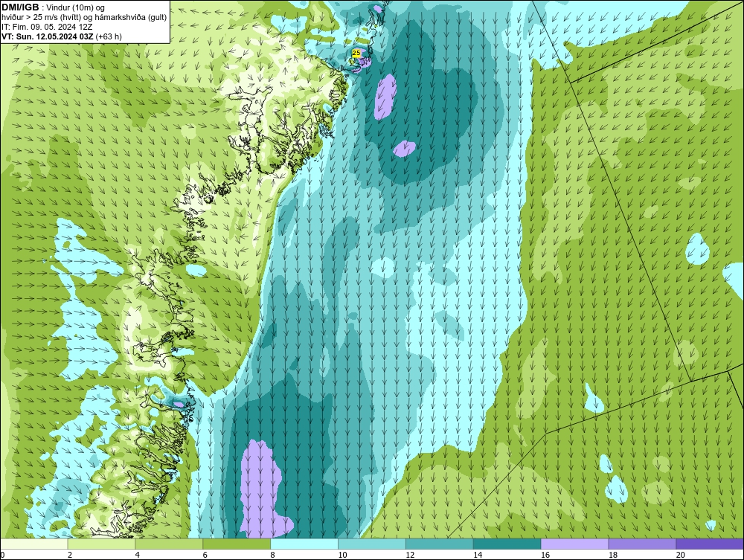Viewport: 744px width, 560px height.
Task: Click the 'IT: Fim. 09. 05. 2024 12Z' text
Action: point(46,27)
